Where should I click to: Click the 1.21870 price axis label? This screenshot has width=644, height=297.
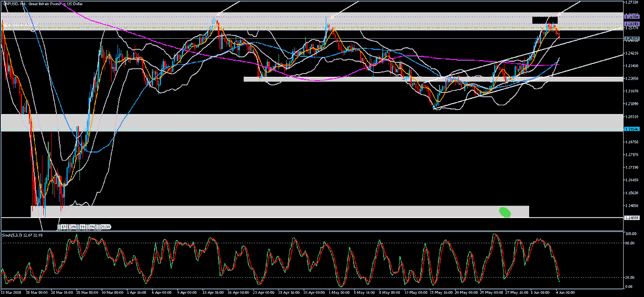632,91
